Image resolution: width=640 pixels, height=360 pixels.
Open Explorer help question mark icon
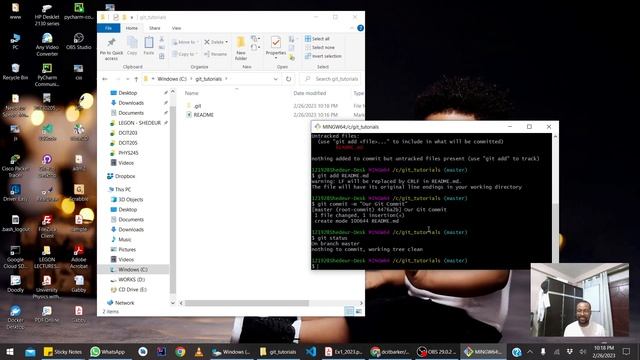360,28
